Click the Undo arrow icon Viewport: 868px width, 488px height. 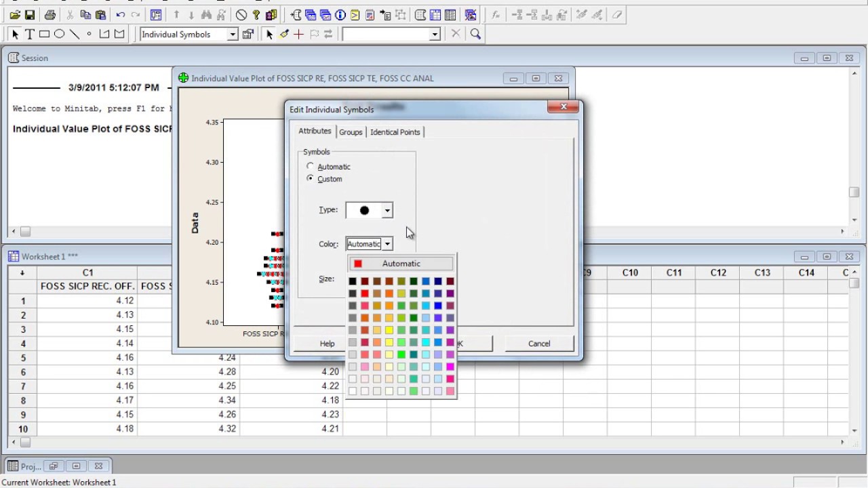pyautogui.click(x=120, y=15)
